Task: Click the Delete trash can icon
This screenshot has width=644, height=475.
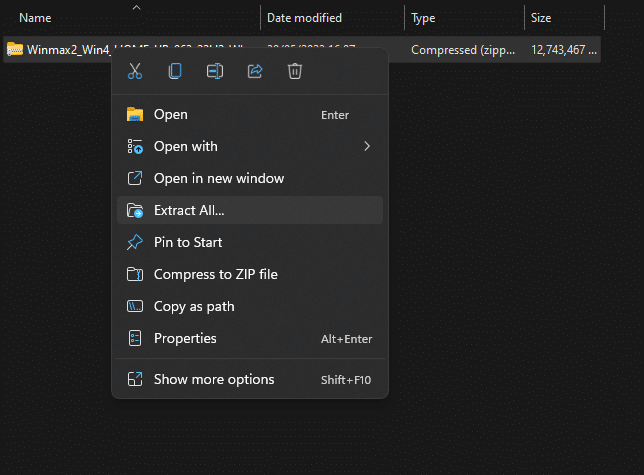Action: 295,71
